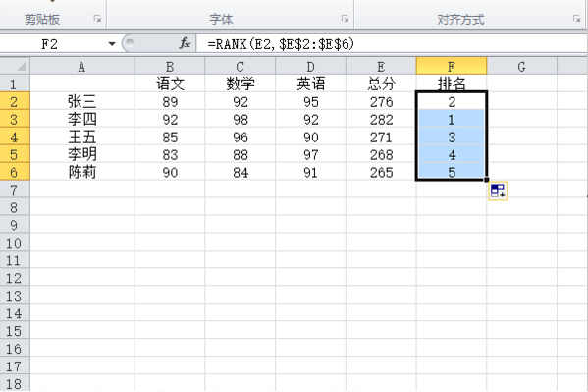Click the fill handle of selection
Screen dimensions: 588x392
click(x=487, y=180)
